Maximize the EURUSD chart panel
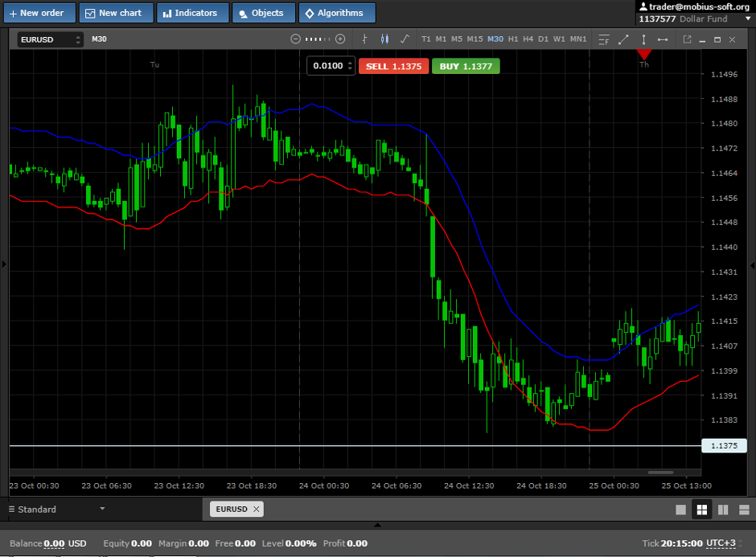The width and height of the screenshot is (756, 557). 717,40
